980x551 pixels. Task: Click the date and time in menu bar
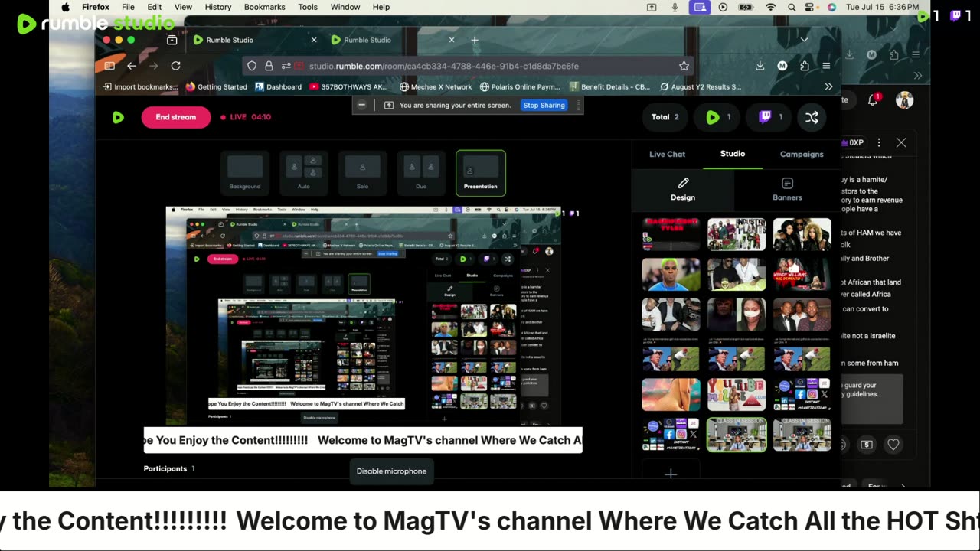(x=883, y=7)
